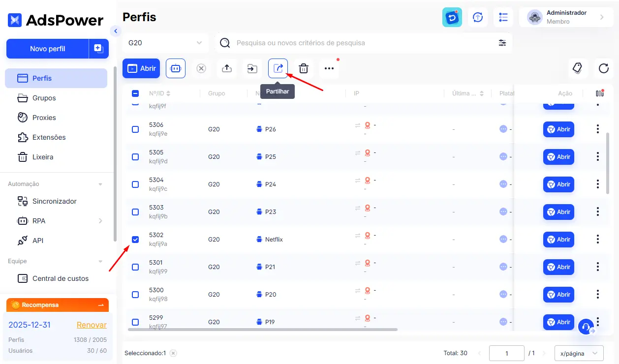Check the box for profile 5304
The height and width of the screenshot is (364, 619).
pos(135,184)
